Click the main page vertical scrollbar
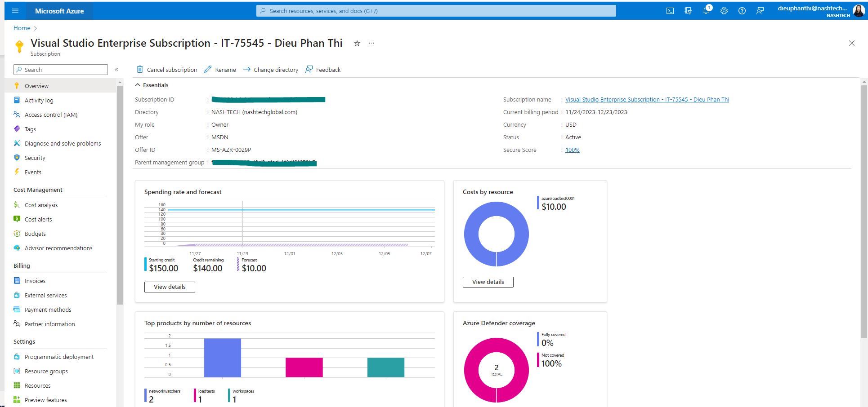The width and height of the screenshot is (868, 407). [x=864, y=211]
